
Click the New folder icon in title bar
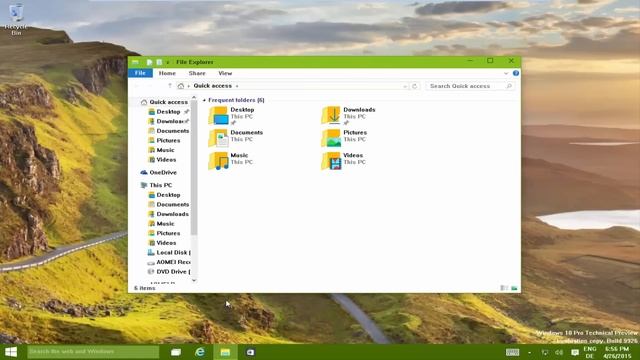click(159, 62)
